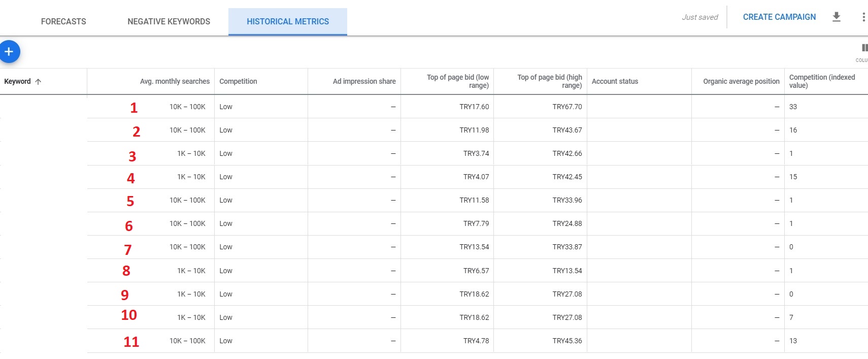Select the TRY43.67 high bid cell
Image resolution: width=868 pixels, height=359 pixels.
[567, 130]
